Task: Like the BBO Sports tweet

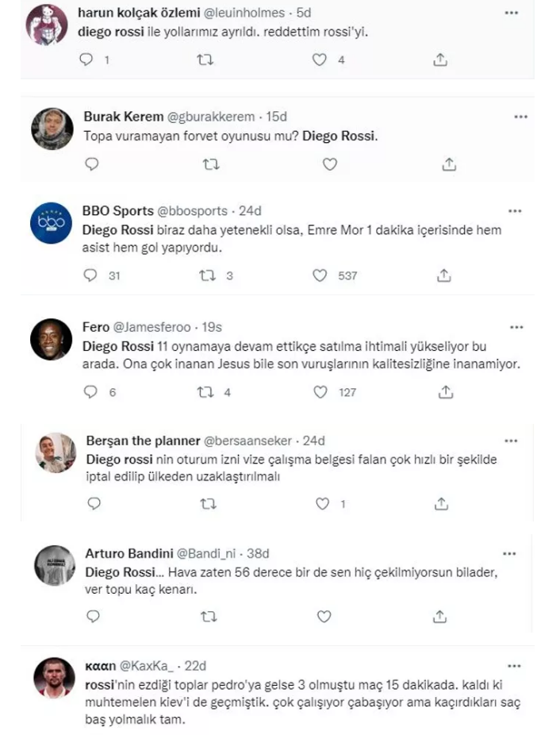Action: (320, 275)
